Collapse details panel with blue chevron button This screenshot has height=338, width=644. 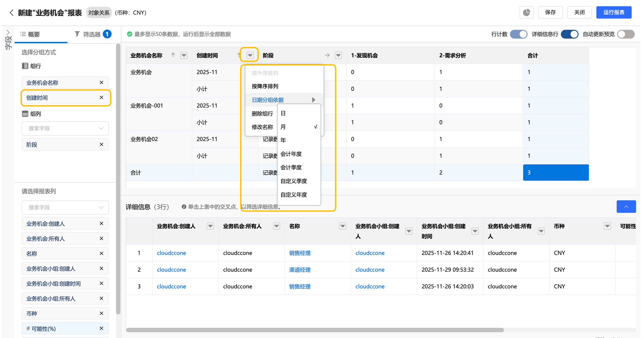(x=626, y=207)
